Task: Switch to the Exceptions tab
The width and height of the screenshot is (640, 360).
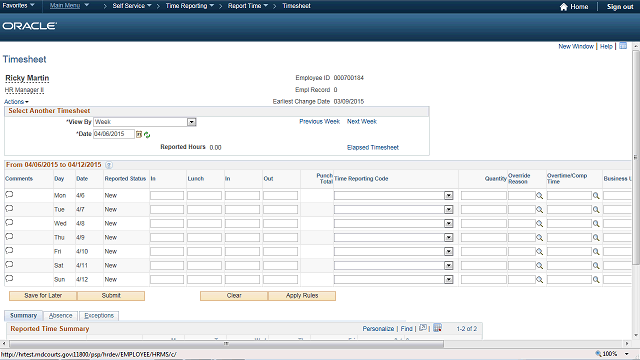Action: pos(99,316)
